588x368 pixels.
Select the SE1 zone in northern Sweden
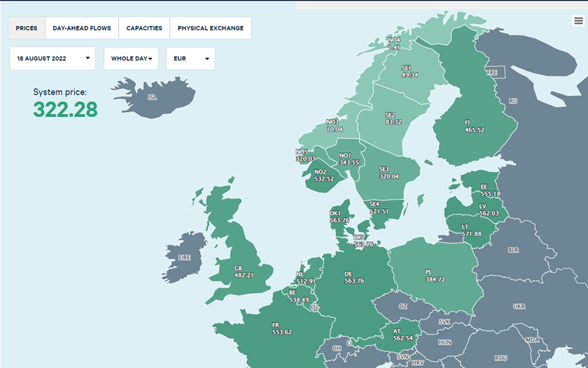[x=409, y=71]
